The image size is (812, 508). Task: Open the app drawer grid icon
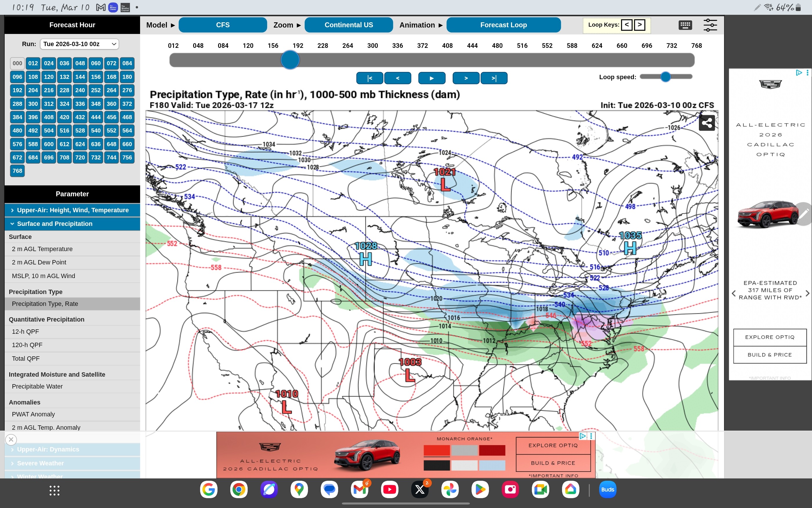pos(55,490)
